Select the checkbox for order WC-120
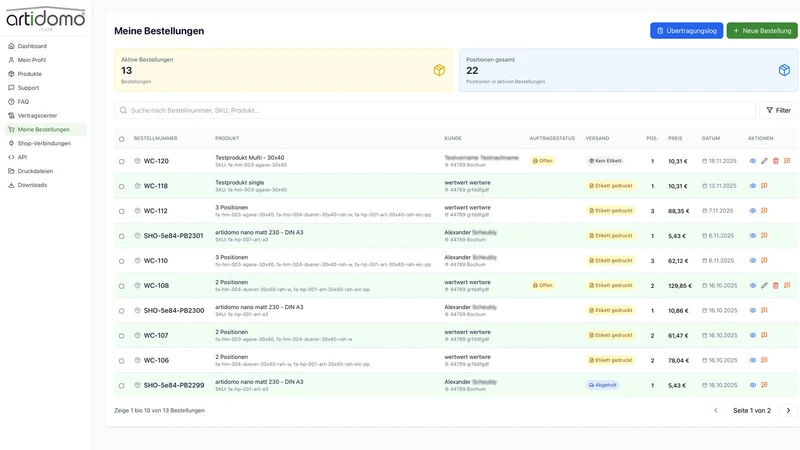The width and height of the screenshot is (800, 450). 121,161
